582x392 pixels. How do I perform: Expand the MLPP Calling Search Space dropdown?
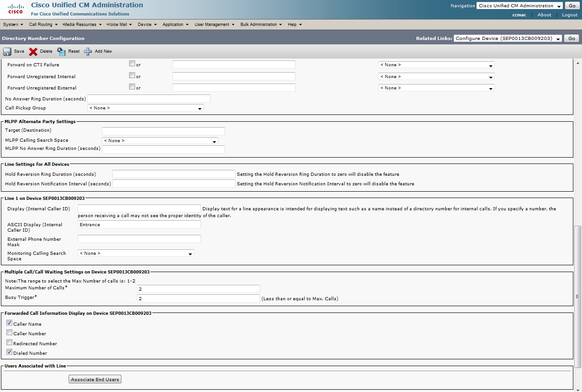(160, 141)
